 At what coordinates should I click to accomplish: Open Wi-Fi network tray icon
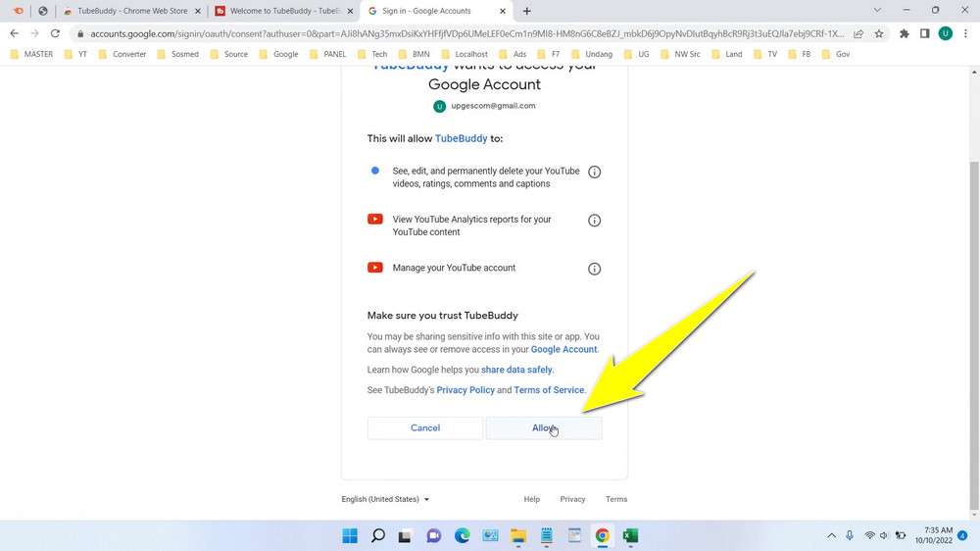point(869,536)
